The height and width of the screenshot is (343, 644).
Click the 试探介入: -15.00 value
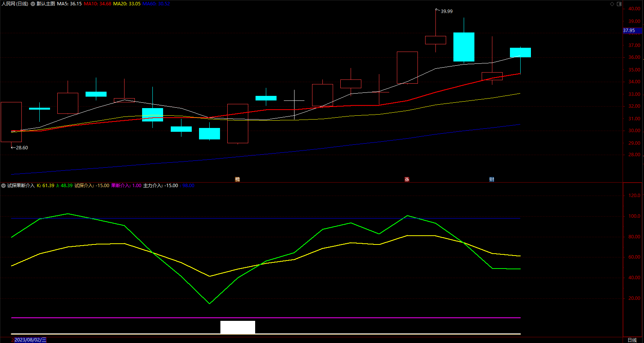coord(92,186)
